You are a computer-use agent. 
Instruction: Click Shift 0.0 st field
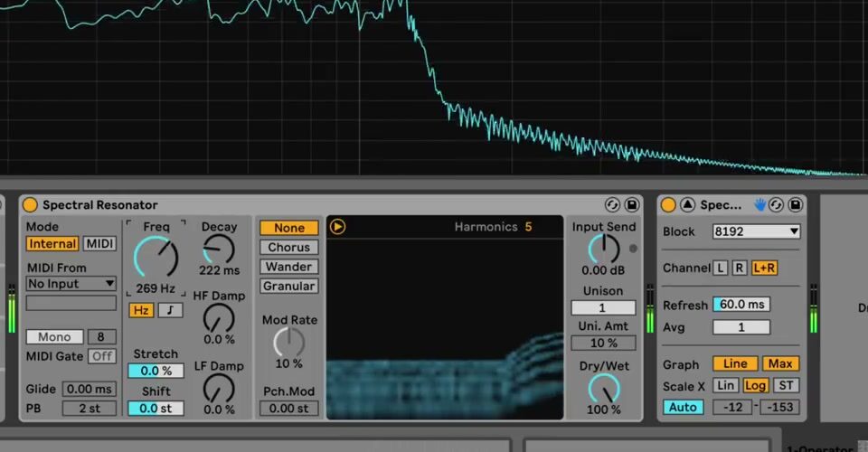point(156,409)
